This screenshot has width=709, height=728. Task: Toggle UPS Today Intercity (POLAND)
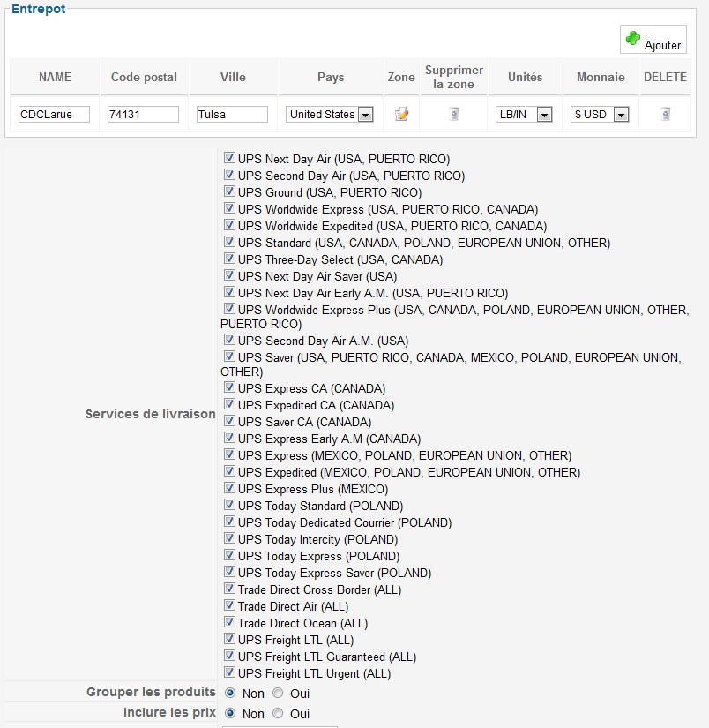229,537
